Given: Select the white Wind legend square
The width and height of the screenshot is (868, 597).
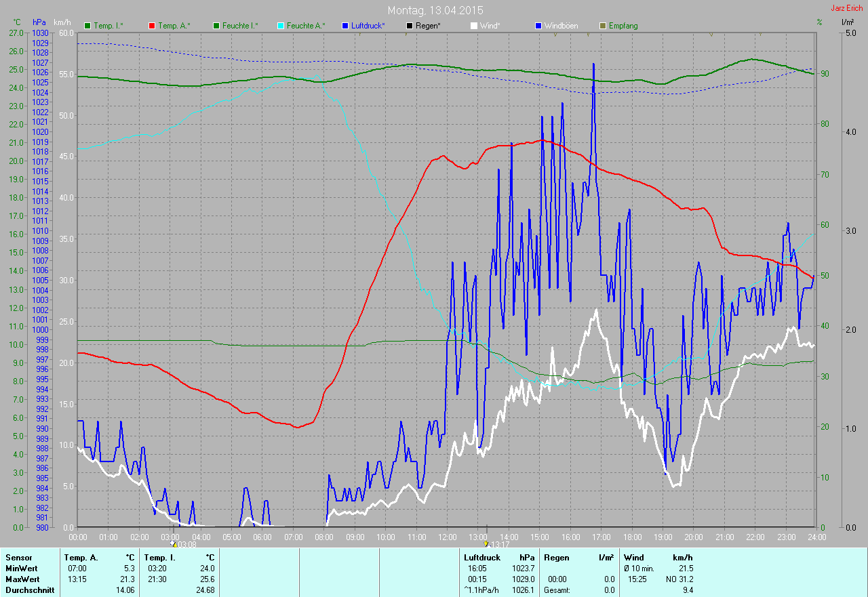Looking at the screenshot, I should (x=474, y=26).
